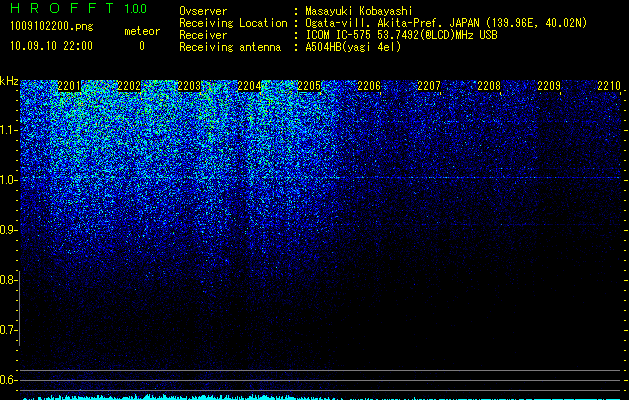Select the filename 1009102200.png
Screen dimensions: 629x400
click(51, 27)
